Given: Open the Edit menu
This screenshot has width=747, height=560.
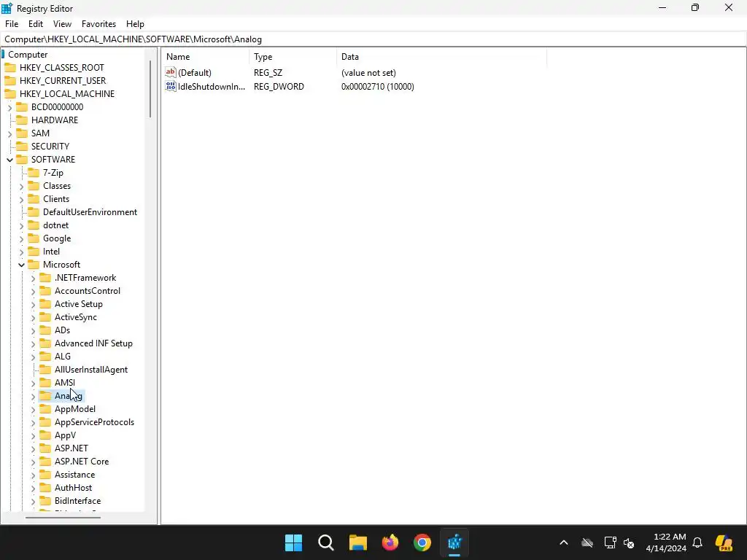Looking at the screenshot, I should click(x=36, y=24).
